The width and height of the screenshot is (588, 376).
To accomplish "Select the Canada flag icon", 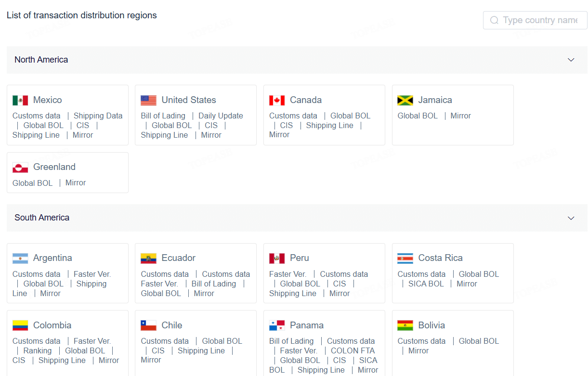I will (277, 100).
